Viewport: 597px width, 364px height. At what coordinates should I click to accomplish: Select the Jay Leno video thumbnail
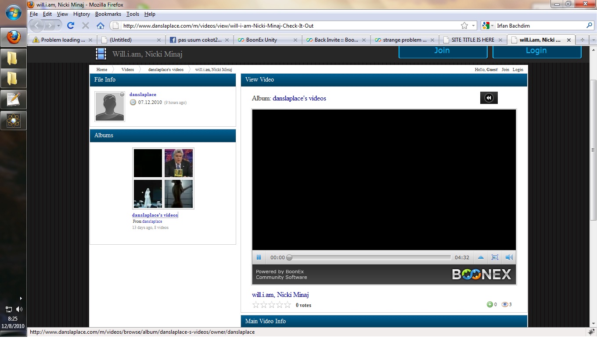[179, 163]
